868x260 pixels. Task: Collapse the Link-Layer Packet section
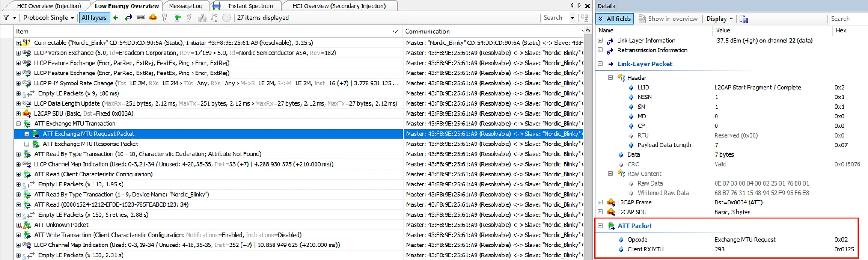click(x=600, y=64)
